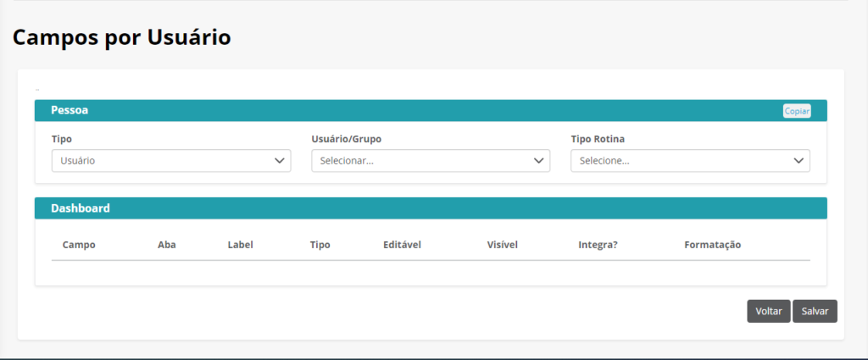Select the Label column header
Screen dimensions: 868x360
[240, 245]
